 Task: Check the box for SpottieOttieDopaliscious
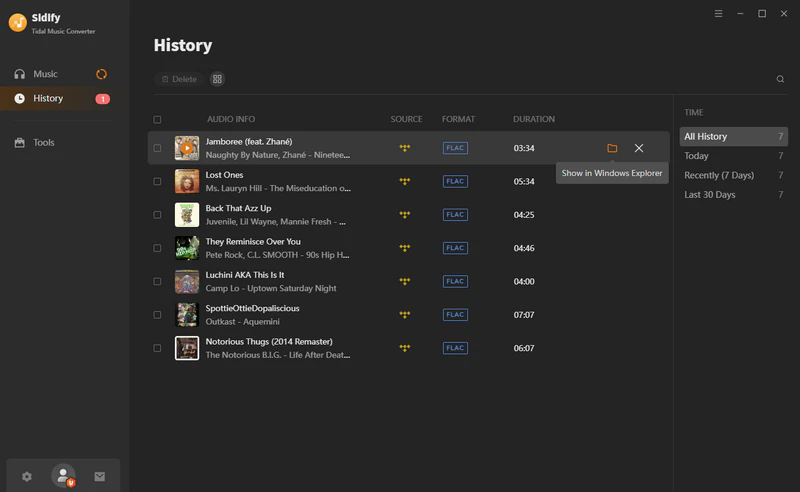pos(157,315)
